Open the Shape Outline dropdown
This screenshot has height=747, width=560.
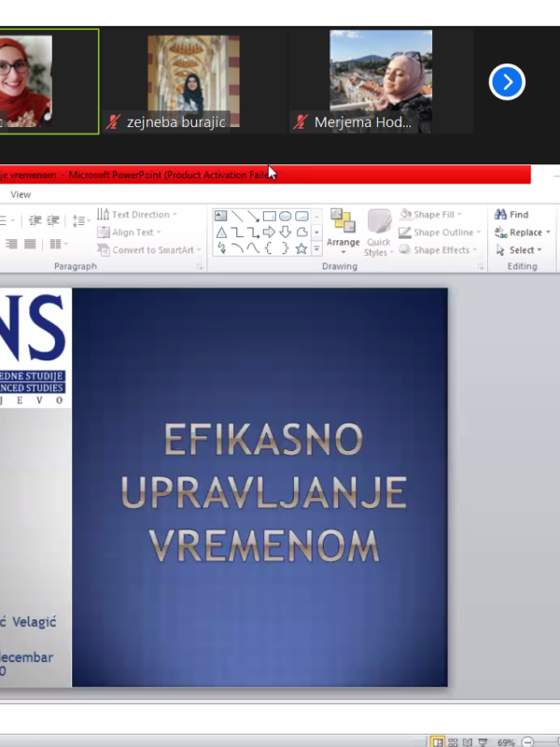[437, 233]
